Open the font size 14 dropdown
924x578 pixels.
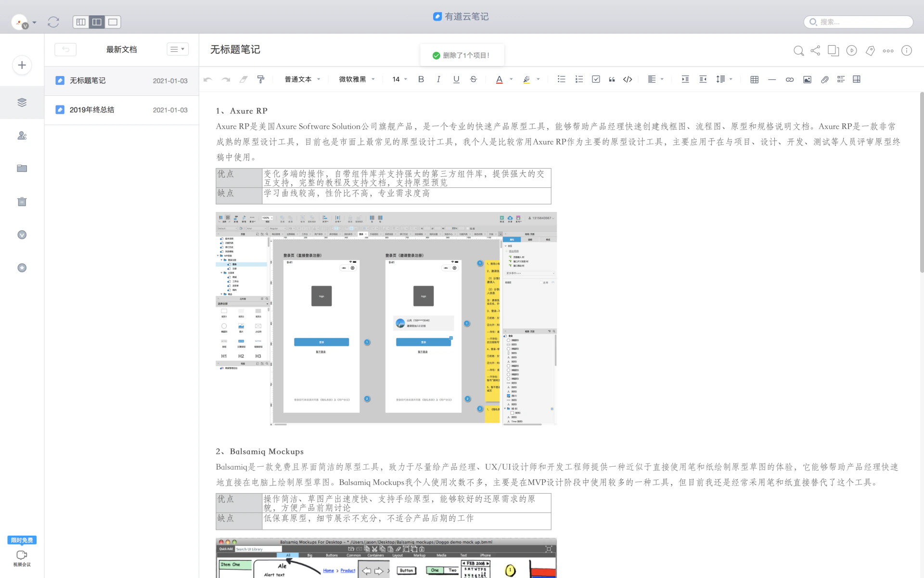[399, 79]
